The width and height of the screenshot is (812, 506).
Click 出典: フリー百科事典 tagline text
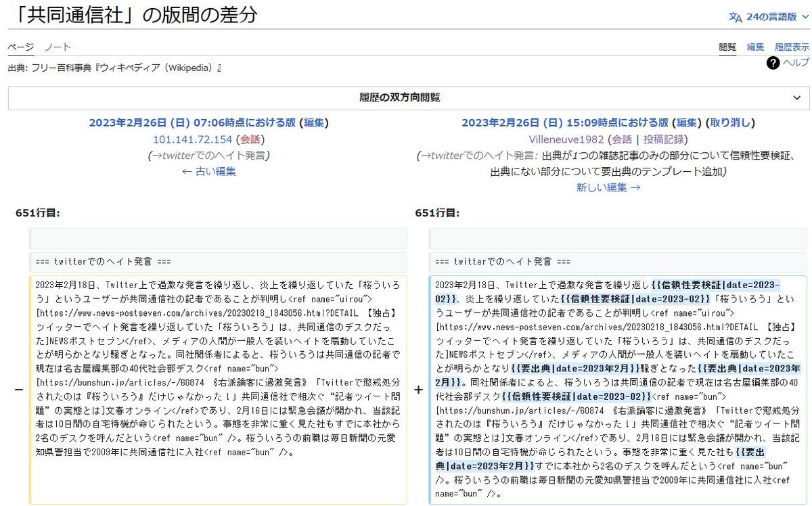(115, 68)
